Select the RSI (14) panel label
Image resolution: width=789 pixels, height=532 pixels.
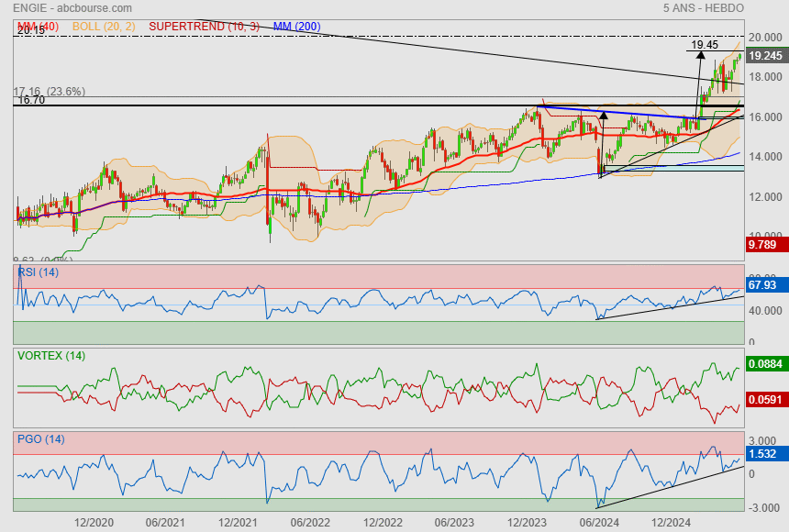coord(38,272)
